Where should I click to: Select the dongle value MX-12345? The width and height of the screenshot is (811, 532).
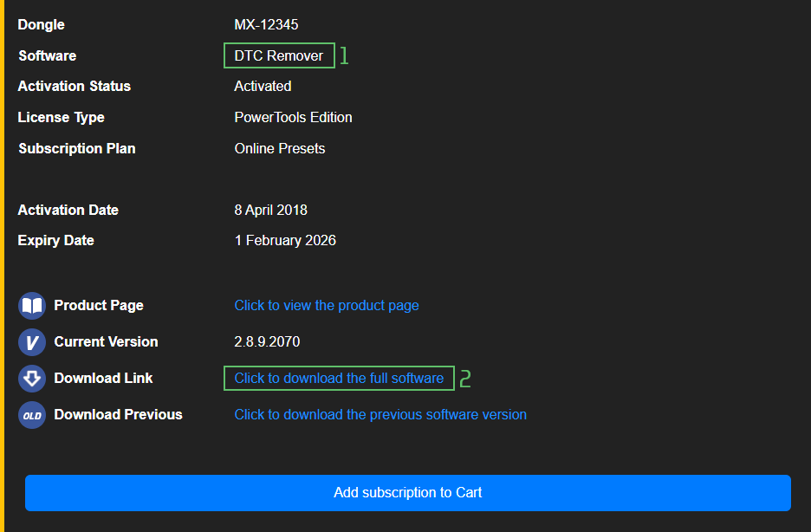[x=266, y=24]
